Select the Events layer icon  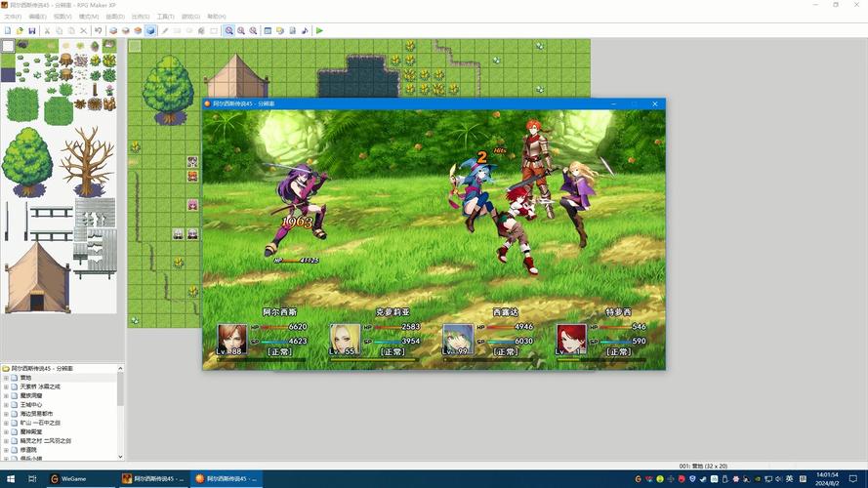tap(150, 31)
